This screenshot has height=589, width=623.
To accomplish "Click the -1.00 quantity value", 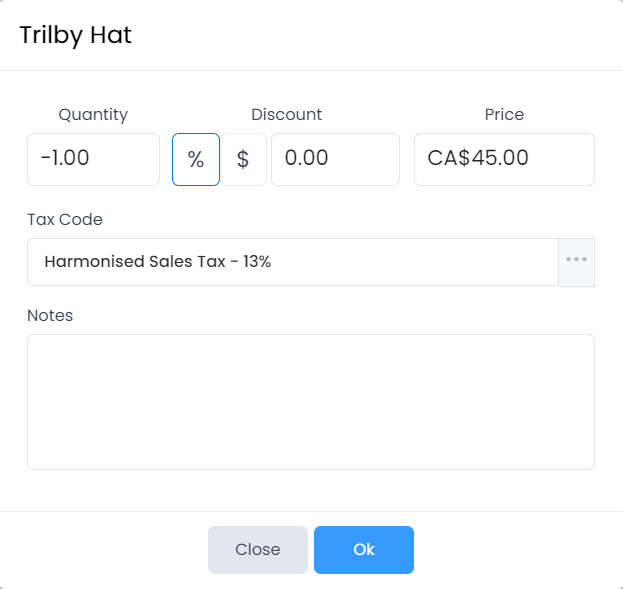I will (66, 158).
